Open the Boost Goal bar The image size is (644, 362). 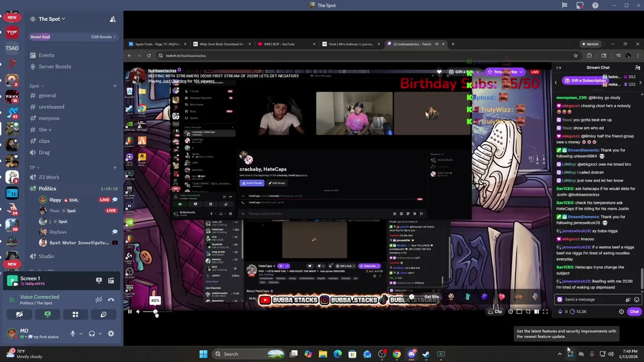click(x=73, y=37)
